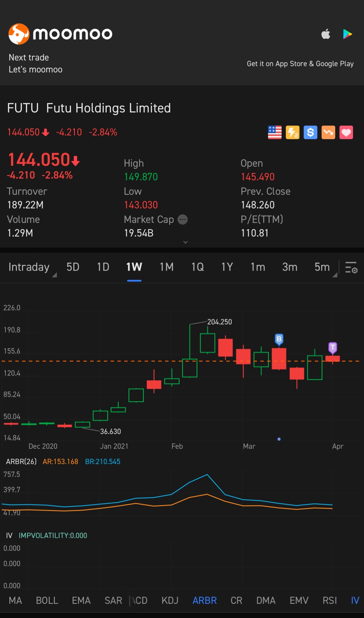Switch to 1Q chart period

pos(197,267)
